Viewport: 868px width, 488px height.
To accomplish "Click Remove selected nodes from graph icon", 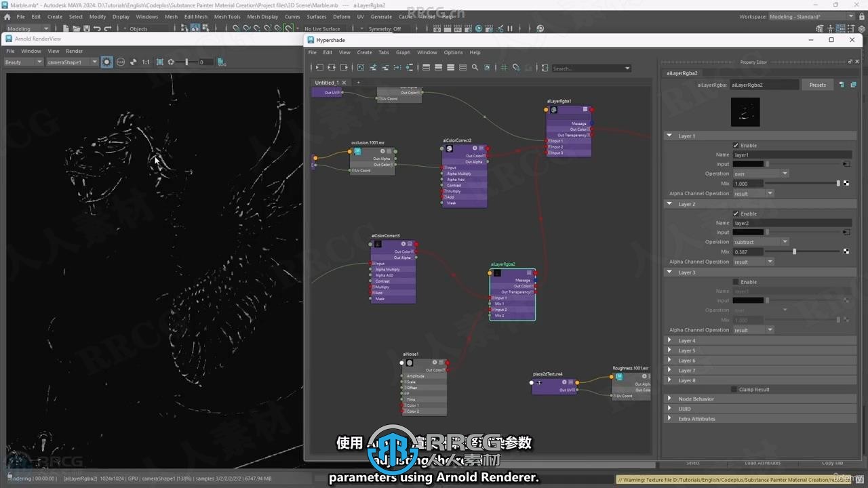I will point(386,68).
